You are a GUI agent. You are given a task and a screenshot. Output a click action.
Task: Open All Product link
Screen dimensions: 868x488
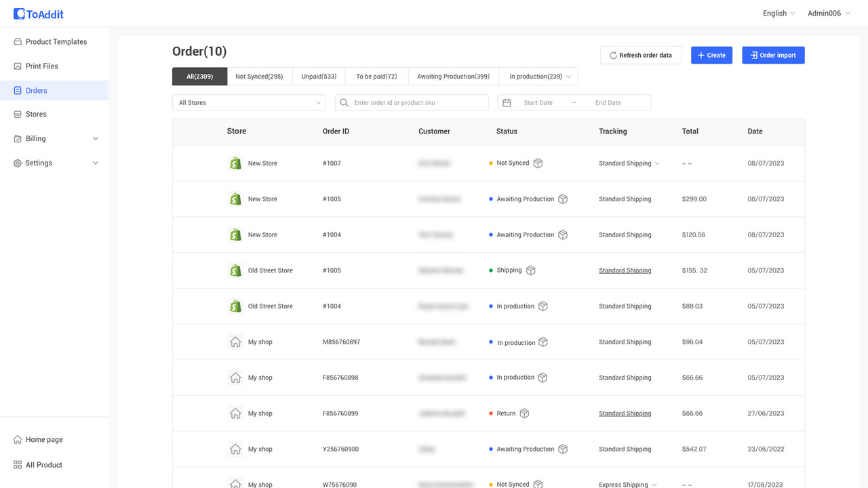click(44, 465)
